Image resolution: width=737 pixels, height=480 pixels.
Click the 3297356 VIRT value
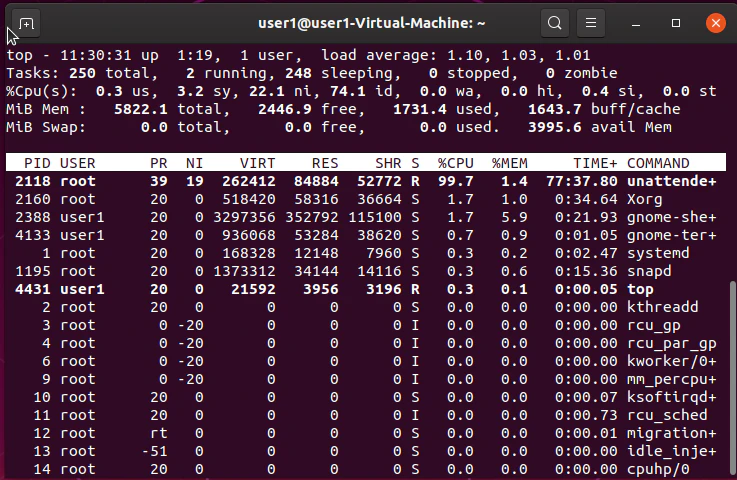coord(244,217)
